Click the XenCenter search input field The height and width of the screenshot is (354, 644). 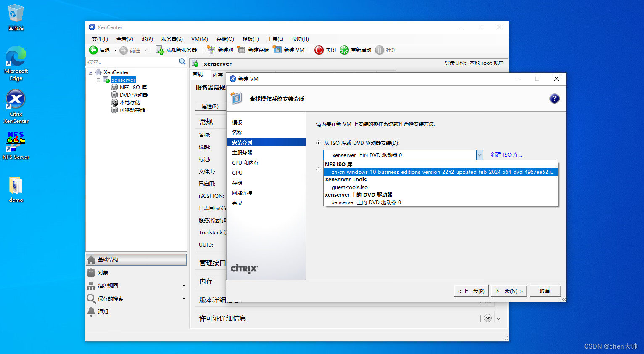click(132, 62)
